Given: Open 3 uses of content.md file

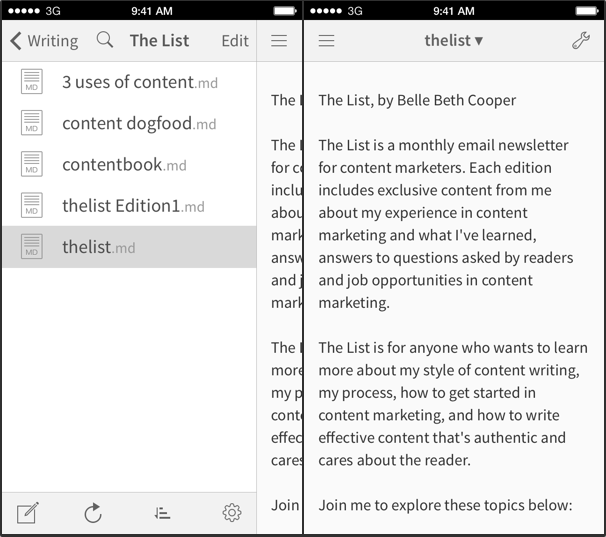Looking at the screenshot, I should point(127,82).
